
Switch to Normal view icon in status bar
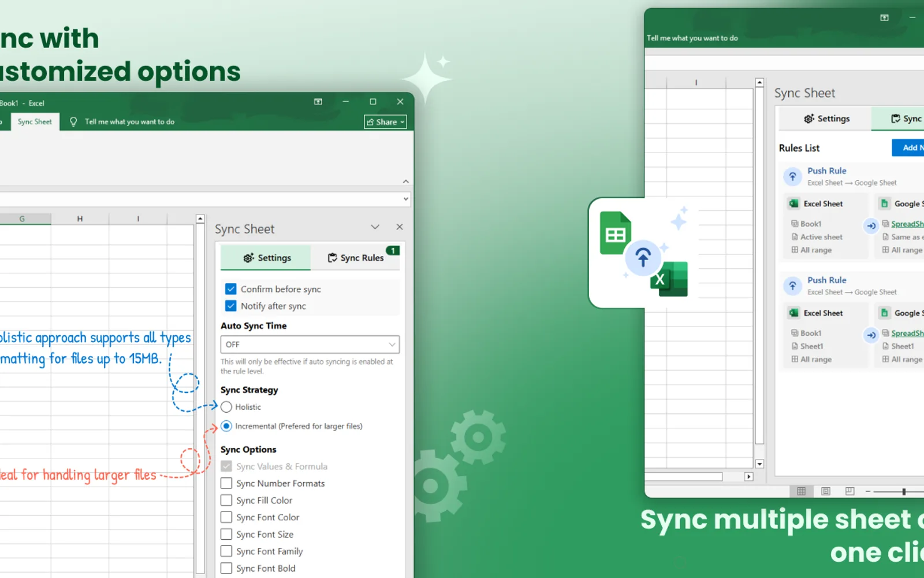(x=801, y=491)
